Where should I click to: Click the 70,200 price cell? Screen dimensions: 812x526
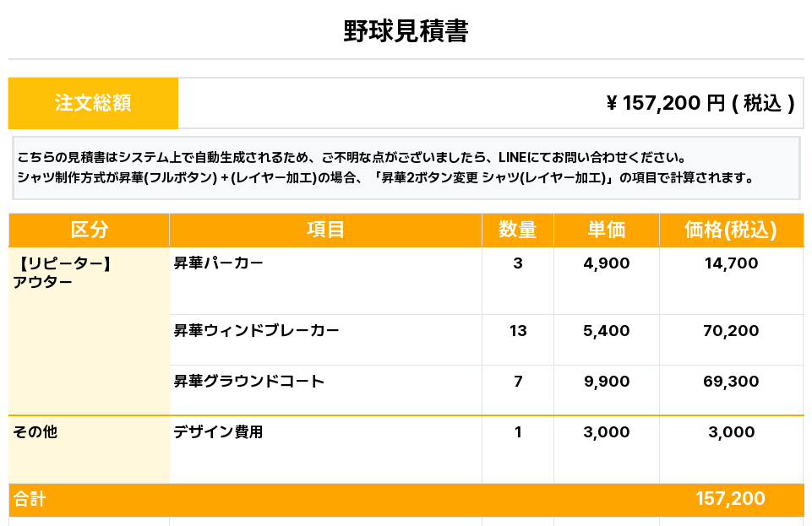(731, 331)
